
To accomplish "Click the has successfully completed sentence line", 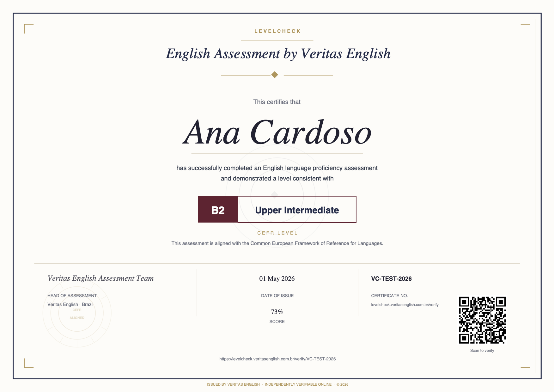I will point(277,168).
